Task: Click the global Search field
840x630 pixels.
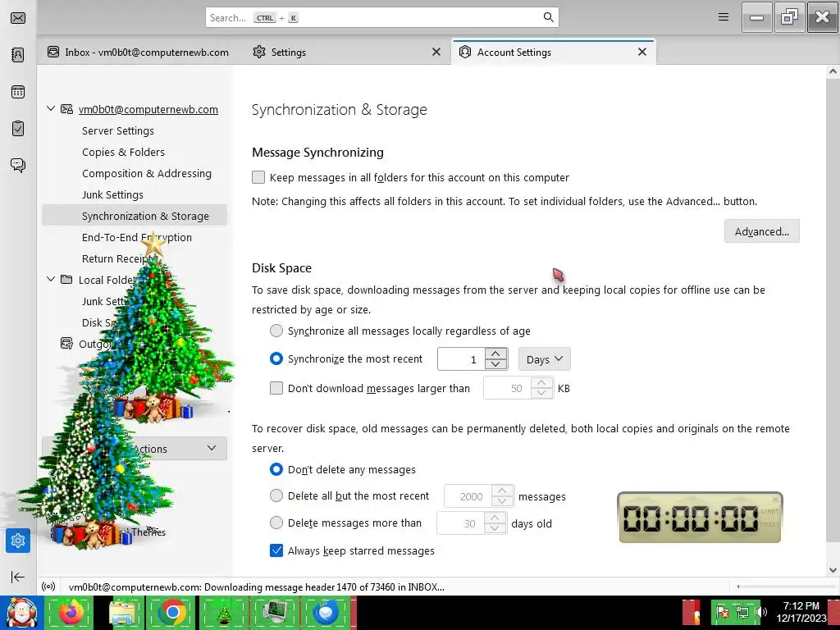Action: click(381, 17)
